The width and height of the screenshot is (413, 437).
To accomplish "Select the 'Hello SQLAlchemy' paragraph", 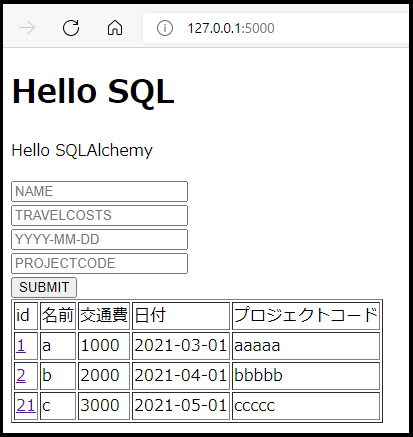I will [x=82, y=150].
